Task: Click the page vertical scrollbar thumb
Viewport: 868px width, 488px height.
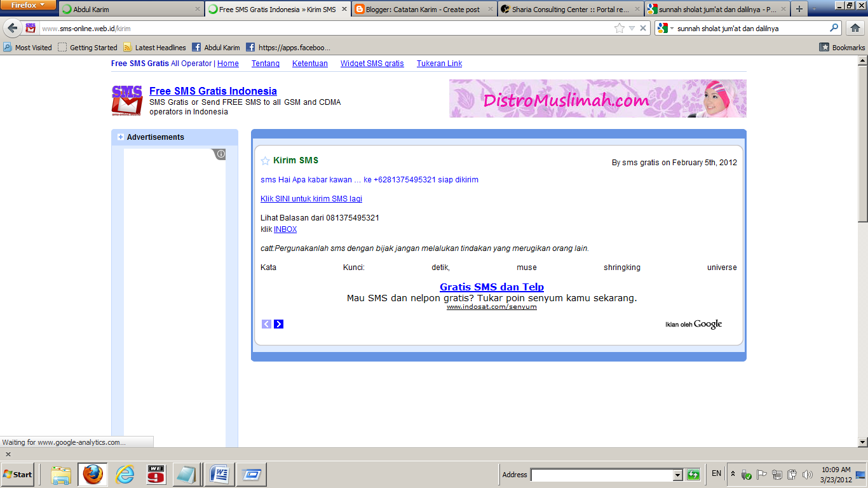Action: point(862,144)
